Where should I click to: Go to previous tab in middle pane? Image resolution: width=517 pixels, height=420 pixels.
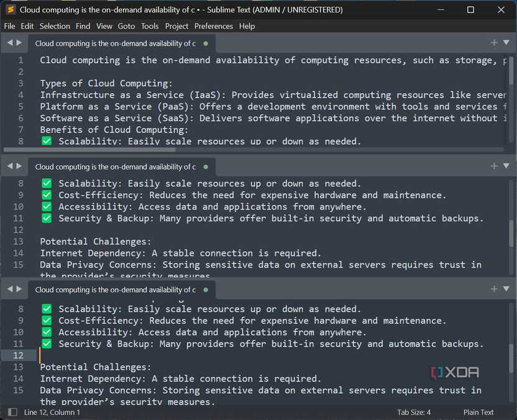tap(10, 166)
